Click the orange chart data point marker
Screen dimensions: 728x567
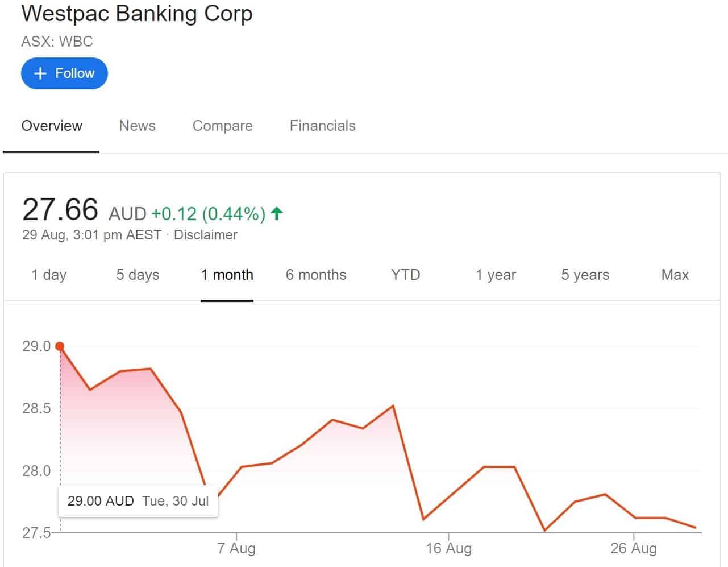pos(60,346)
